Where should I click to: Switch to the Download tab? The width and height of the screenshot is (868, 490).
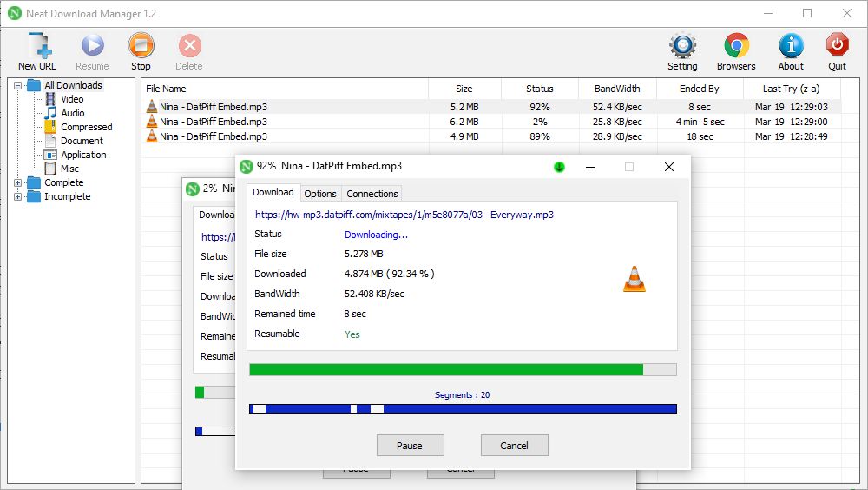[273, 192]
